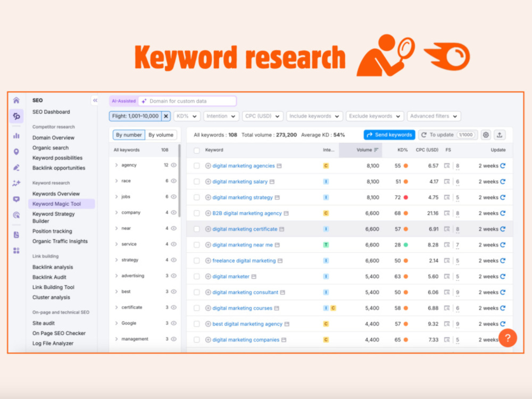
Task: Add B2B digital marketing agency via plus icon
Action: point(208,213)
